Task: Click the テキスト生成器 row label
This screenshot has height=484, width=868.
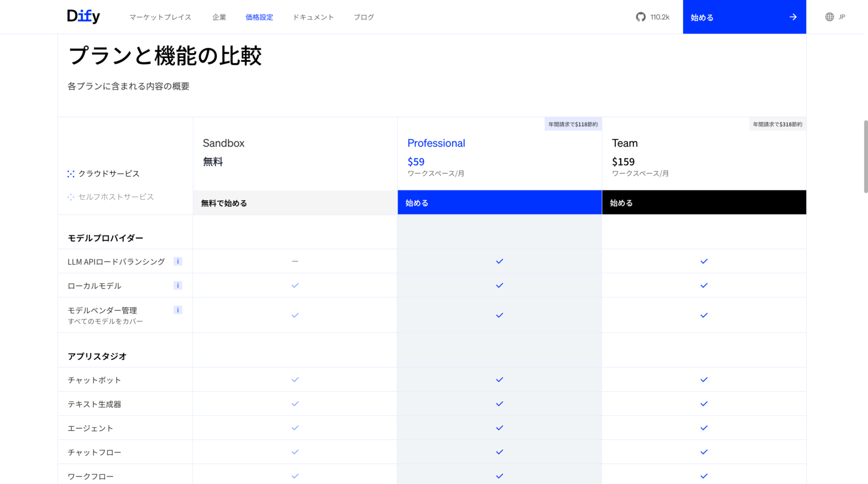Action: coord(94,404)
